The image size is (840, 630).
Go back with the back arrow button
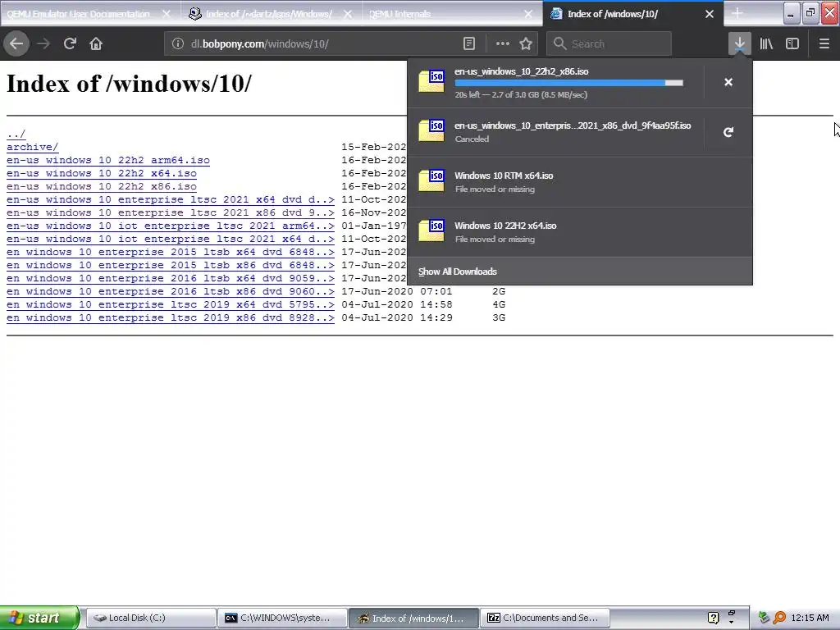(x=16, y=43)
